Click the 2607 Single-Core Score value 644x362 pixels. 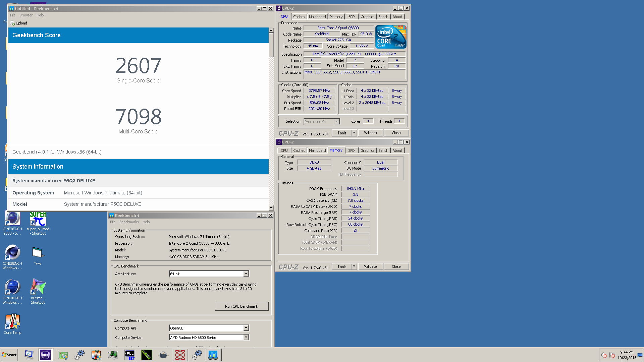point(138,66)
